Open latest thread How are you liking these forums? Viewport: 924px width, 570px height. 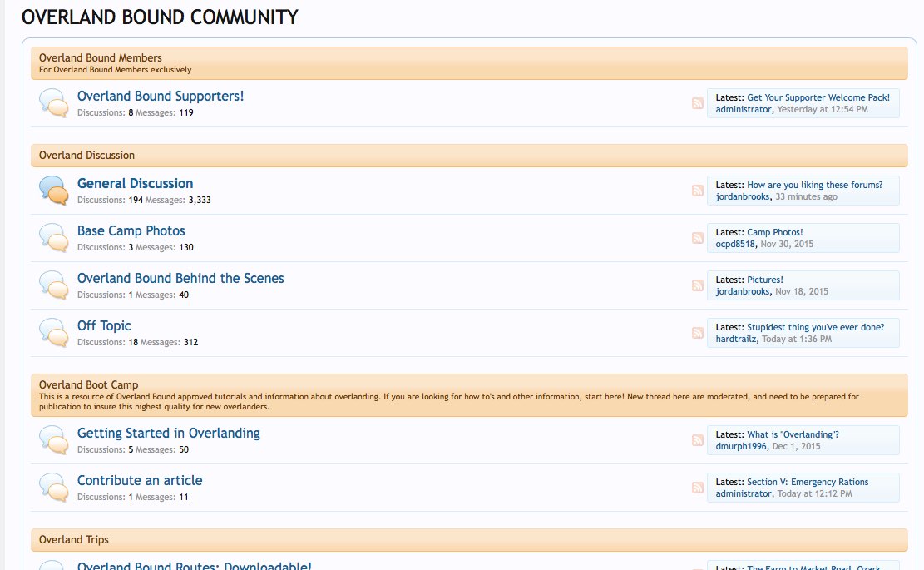click(815, 185)
